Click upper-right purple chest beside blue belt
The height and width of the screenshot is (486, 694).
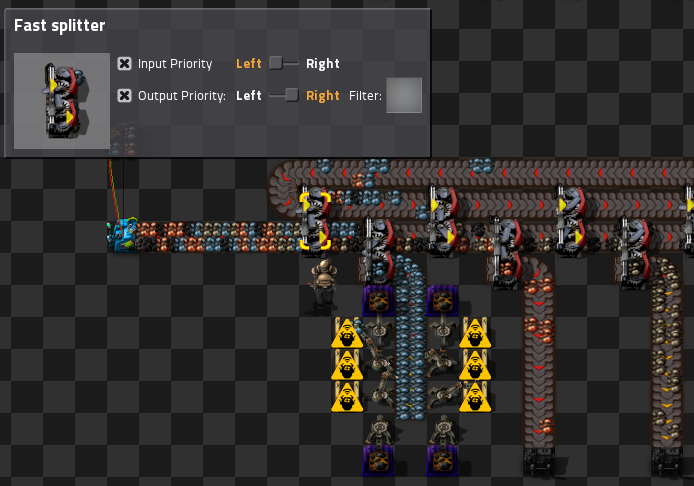click(x=442, y=301)
